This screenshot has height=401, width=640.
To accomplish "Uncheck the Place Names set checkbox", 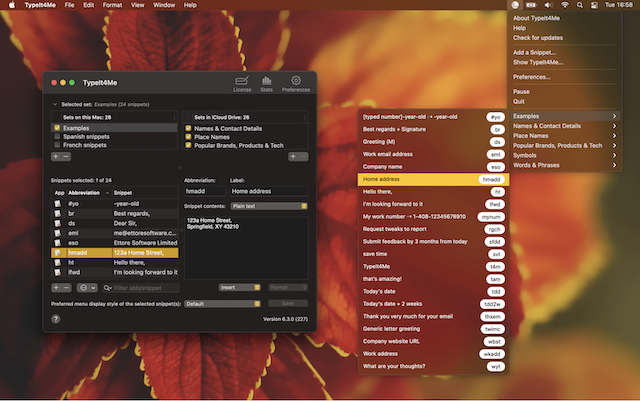I will pos(188,136).
